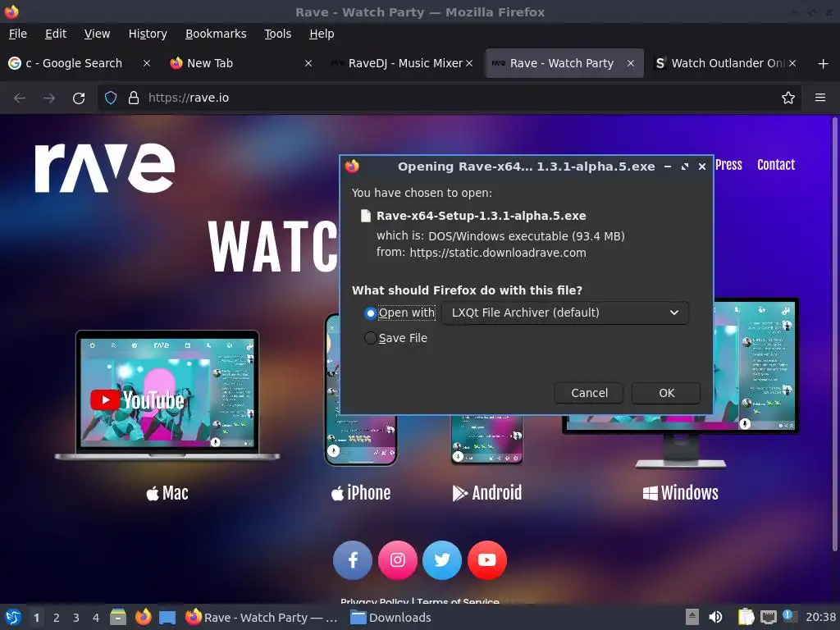Switch to Watch Outlander Online tab

tap(726, 63)
